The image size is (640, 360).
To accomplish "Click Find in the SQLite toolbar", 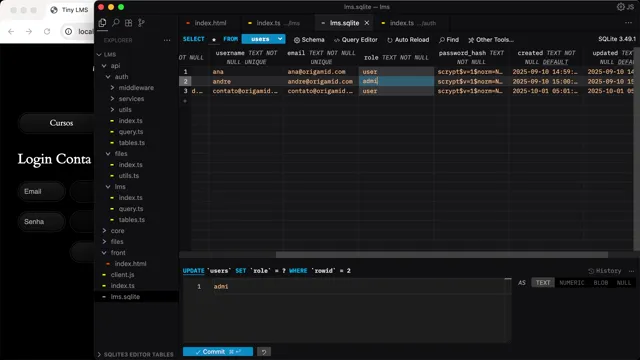I will 449,40.
